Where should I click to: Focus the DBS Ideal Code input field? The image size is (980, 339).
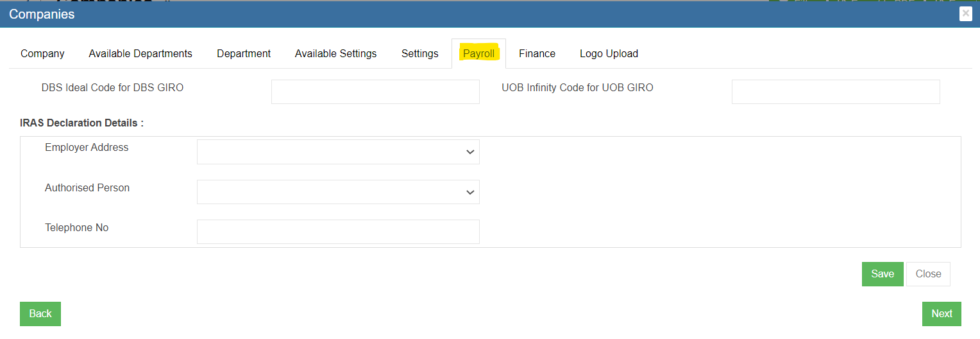pos(375,92)
